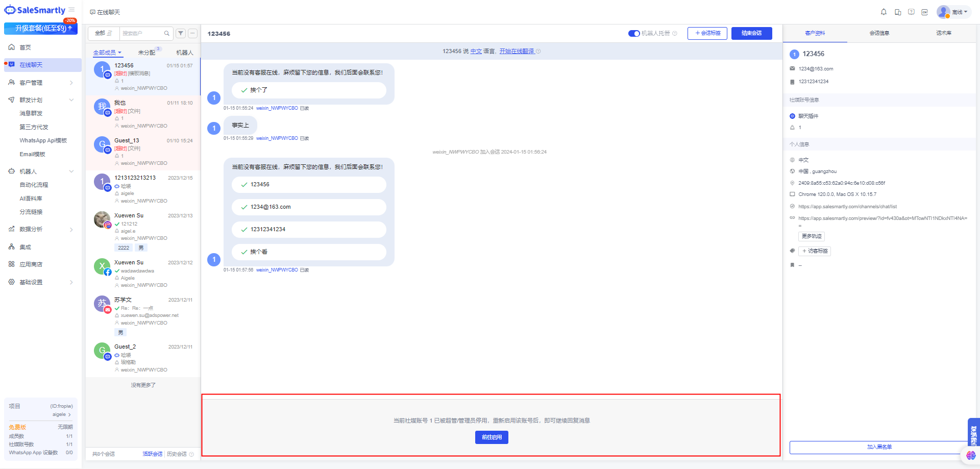The width and height of the screenshot is (980, 469).
Task: Switch to 历史会话 history conversations
Action: tap(177, 454)
